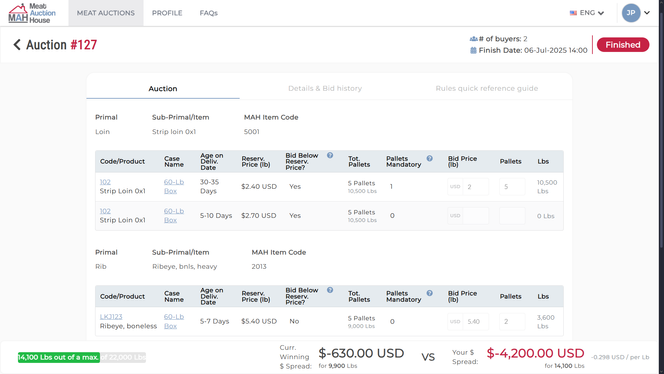Show Bid Below Reserv. Price help in Loin table
This screenshot has height=374, width=664.
click(330, 155)
